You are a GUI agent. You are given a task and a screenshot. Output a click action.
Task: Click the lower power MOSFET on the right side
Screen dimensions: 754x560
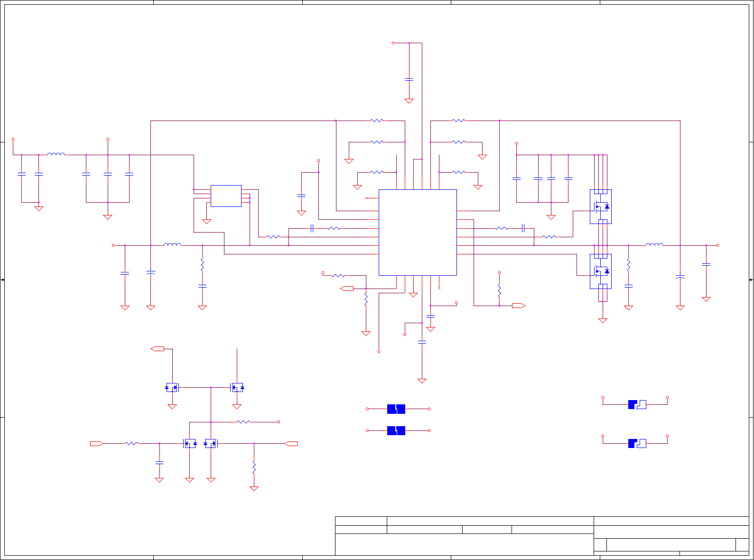[601, 271]
